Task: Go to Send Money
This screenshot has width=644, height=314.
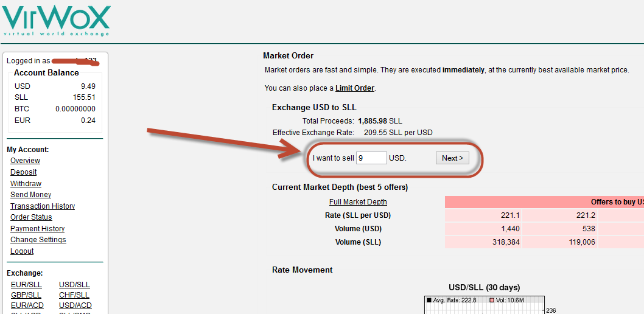Action: coord(31,195)
